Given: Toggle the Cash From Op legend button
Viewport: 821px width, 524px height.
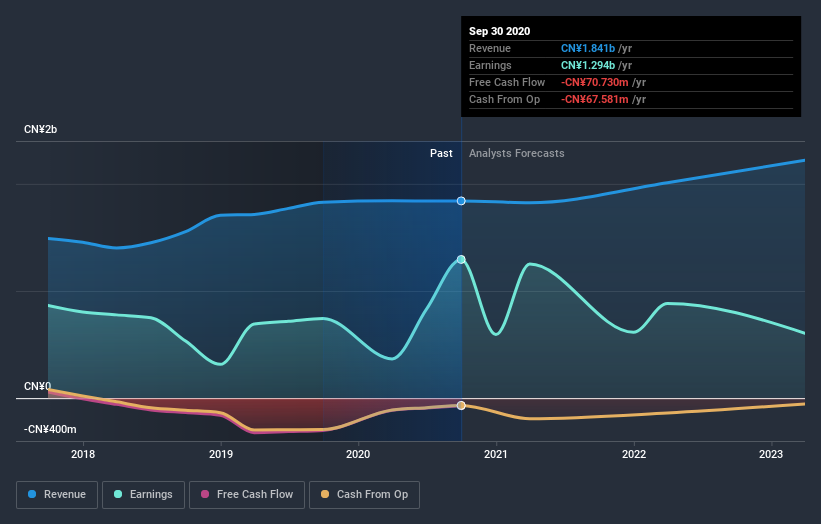Looking at the screenshot, I should pos(364,495).
